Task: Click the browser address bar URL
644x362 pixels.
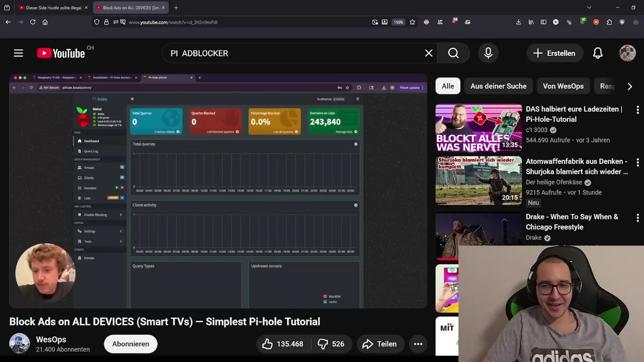Action: coord(173,22)
